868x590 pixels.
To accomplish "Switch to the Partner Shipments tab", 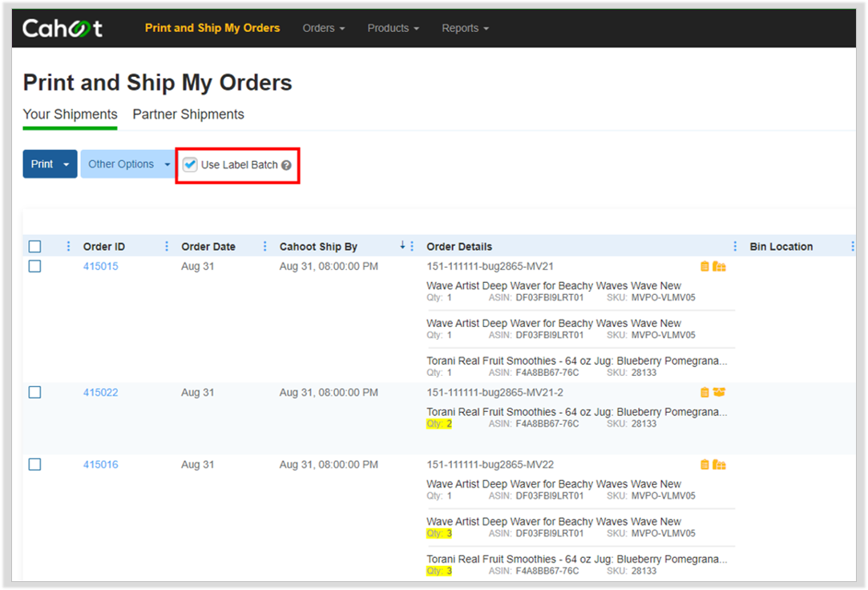I will [188, 115].
